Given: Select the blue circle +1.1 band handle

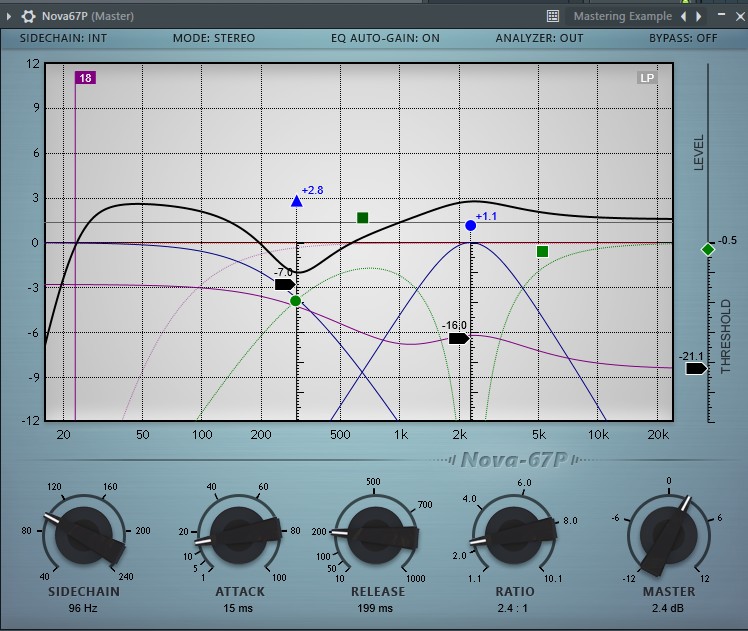Looking at the screenshot, I should (x=470, y=226).
